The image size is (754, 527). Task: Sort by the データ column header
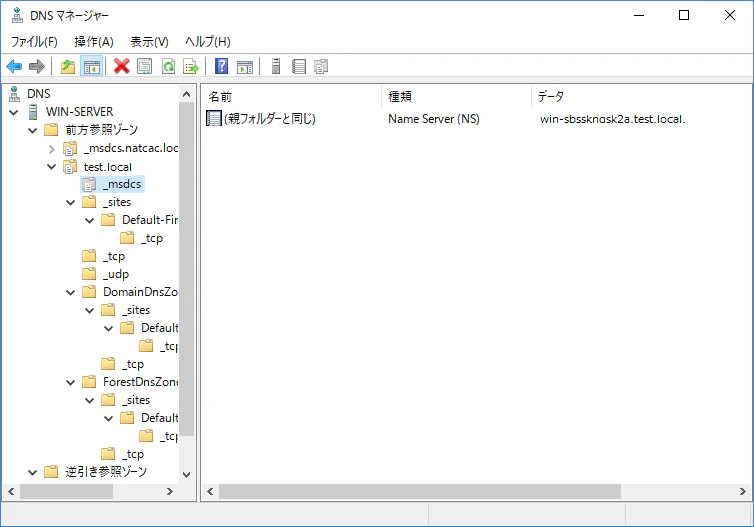[x=641, y=97]
